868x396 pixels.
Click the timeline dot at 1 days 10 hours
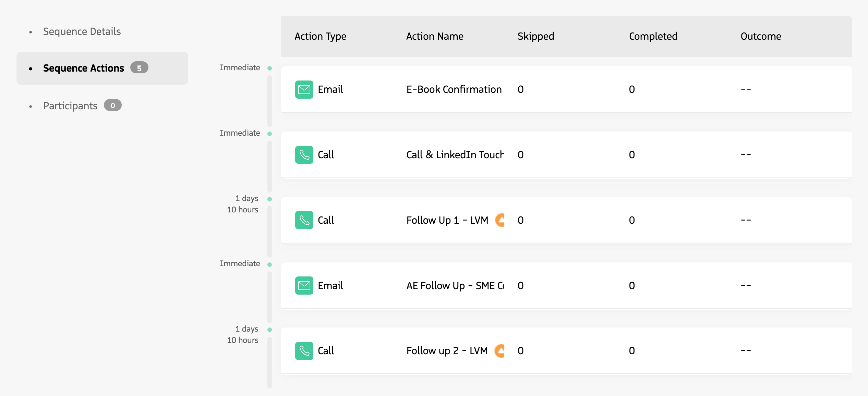[270, 198]
